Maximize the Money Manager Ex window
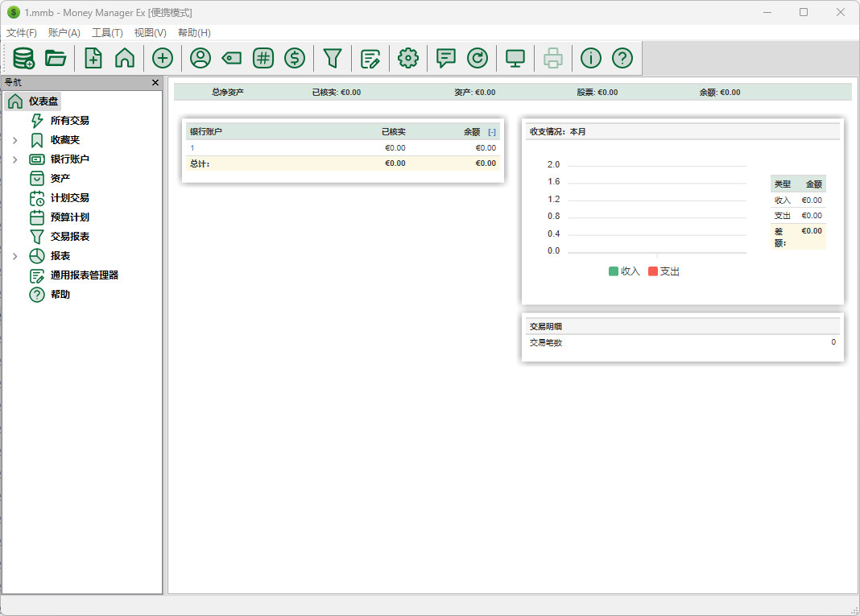The width and height of the screenshot is (860, 616). tap(804, 12)
